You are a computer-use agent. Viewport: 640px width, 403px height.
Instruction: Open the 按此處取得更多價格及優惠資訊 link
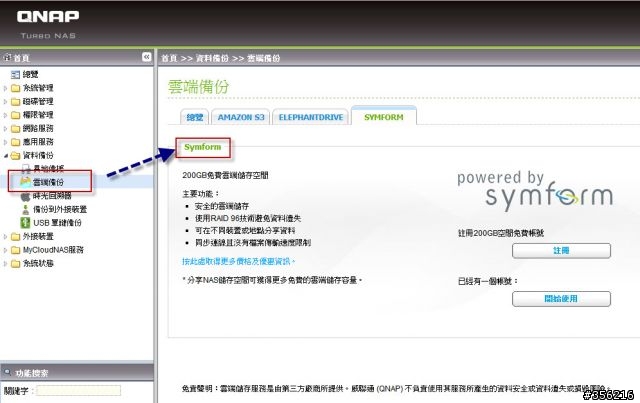click(238, 261)
